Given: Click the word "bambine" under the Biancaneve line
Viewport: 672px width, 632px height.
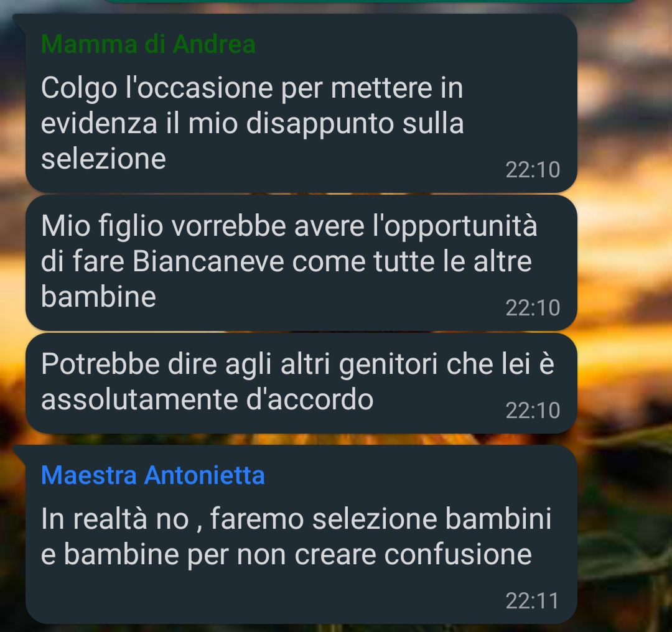Looking at the screenshot, I should [98, 297].
